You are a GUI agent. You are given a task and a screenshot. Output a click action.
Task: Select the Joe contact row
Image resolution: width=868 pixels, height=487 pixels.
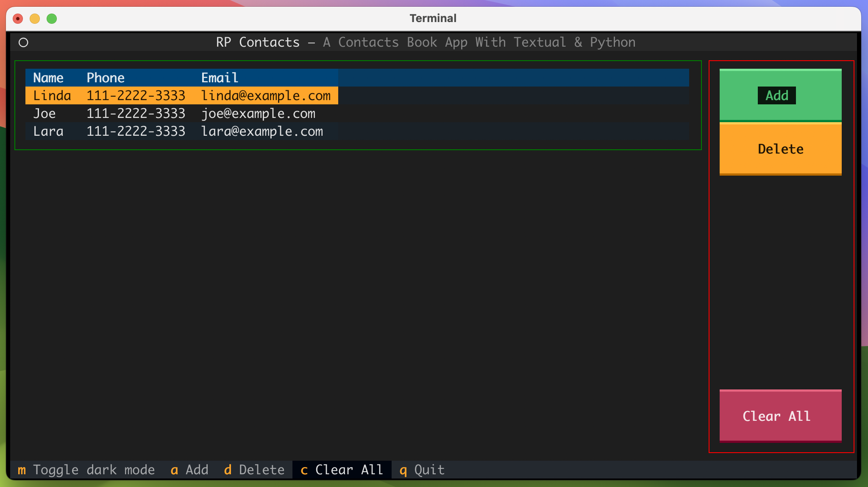[45, 114]
